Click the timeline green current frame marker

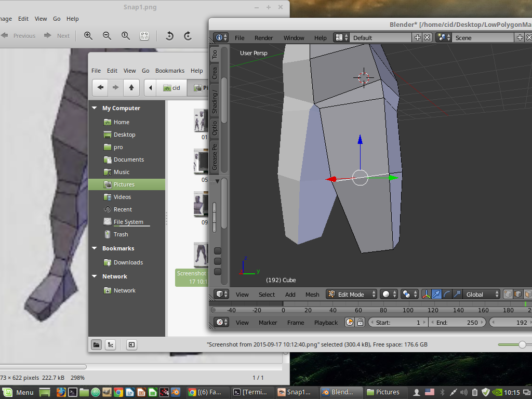(x=526, y=303)
